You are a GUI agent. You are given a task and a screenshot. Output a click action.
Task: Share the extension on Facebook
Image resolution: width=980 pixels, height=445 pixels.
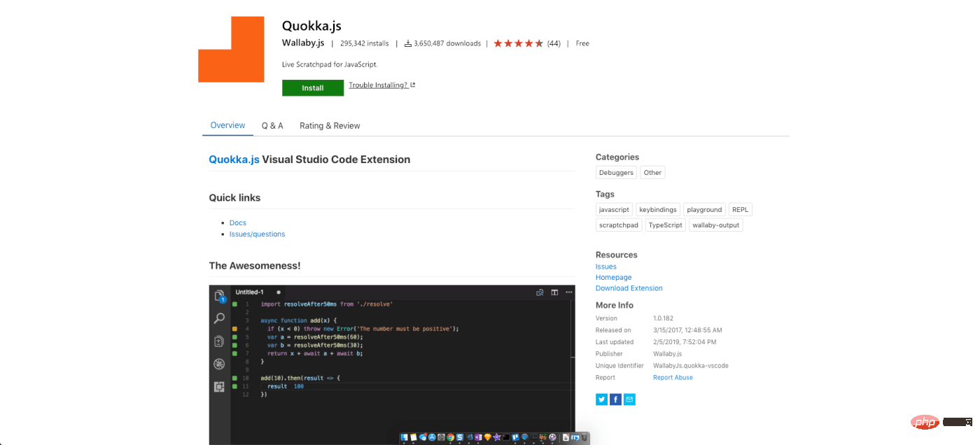615,400
